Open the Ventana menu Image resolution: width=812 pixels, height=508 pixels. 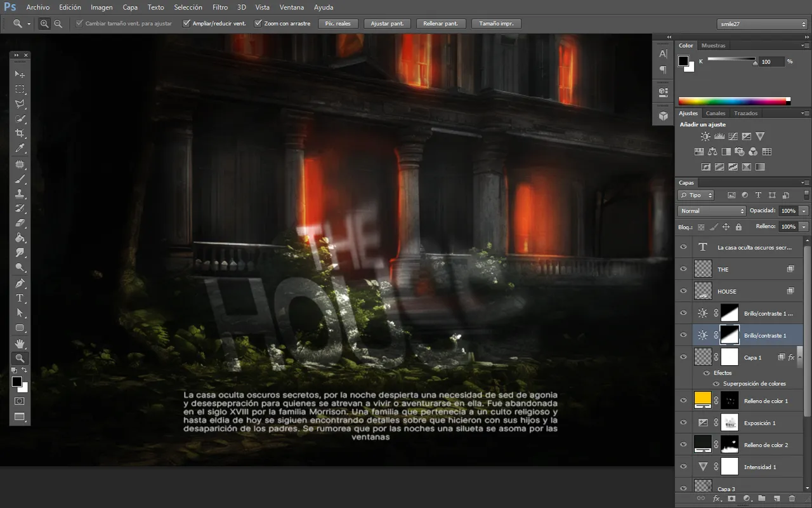[291, 8]
